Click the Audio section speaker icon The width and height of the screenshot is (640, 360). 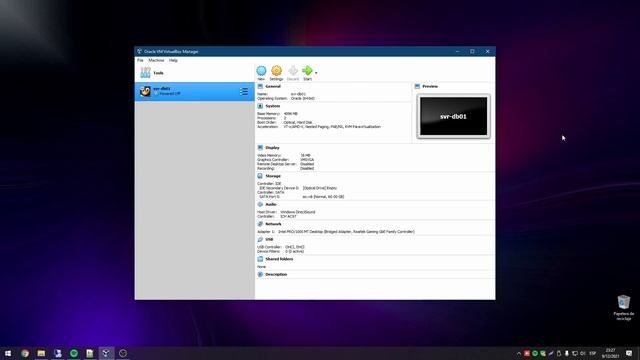pos(260,204)
